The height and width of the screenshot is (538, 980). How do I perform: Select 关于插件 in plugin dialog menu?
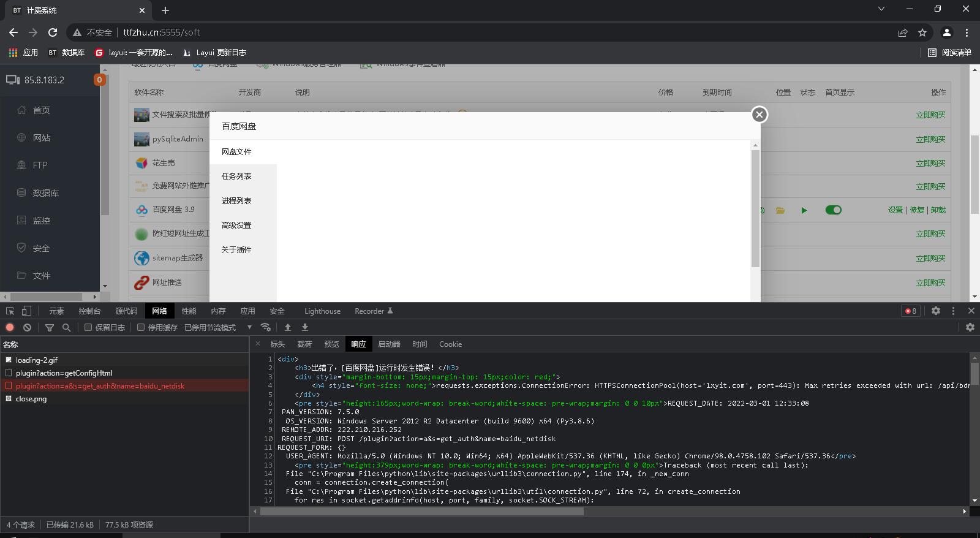[x=243, y=250]
